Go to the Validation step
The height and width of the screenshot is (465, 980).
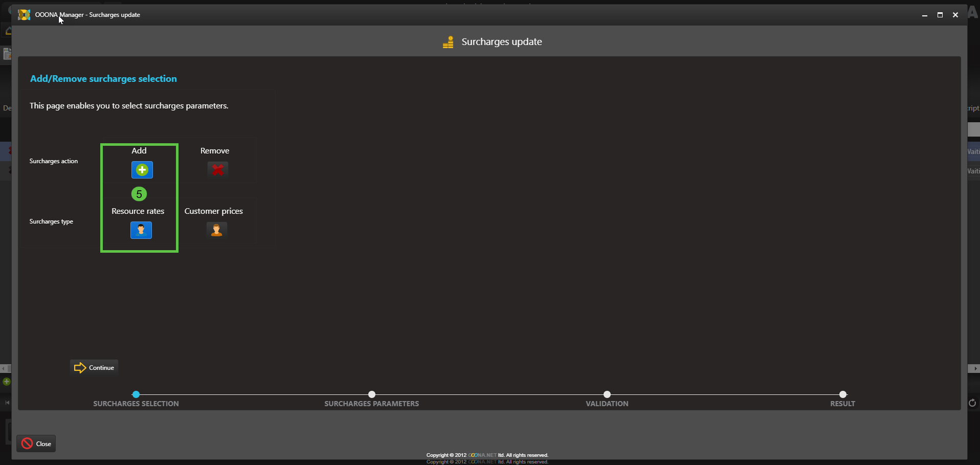coord(607,394)
